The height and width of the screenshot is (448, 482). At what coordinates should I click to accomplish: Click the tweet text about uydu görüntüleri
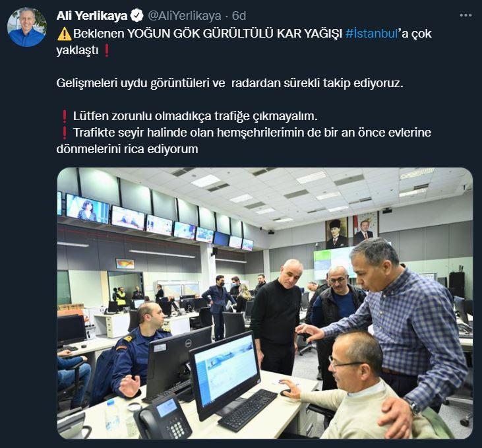tap(229, 83)
